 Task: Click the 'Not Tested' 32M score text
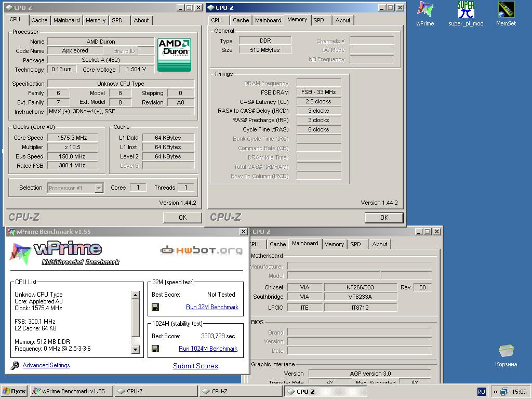pyautogui.click(x=221, y=295)
